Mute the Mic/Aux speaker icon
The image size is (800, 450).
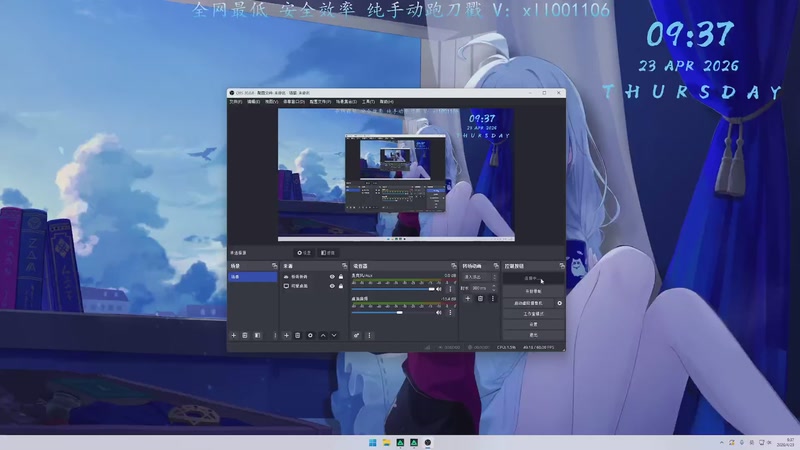point(439,289)
